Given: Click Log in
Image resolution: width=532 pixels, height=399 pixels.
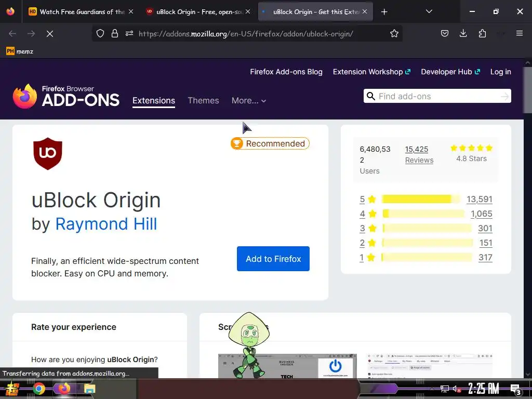Looking at the screenshot, I should 500,72.
